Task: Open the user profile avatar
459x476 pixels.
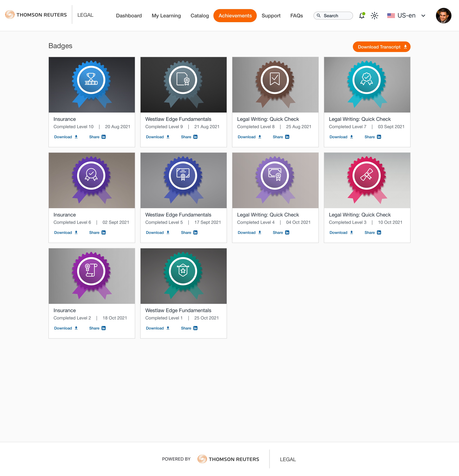Action: pyautogui.click(x=443, y=16)
